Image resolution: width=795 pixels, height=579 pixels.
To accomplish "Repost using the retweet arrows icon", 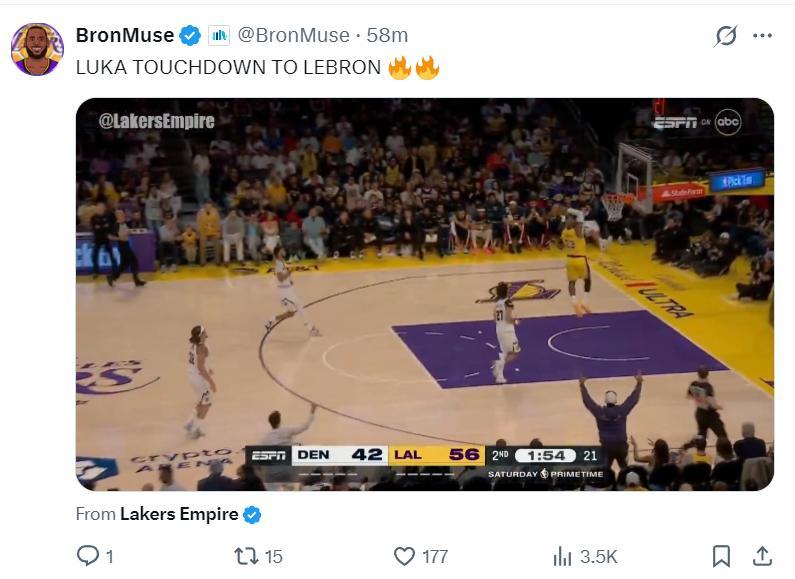I will [245, 556].
